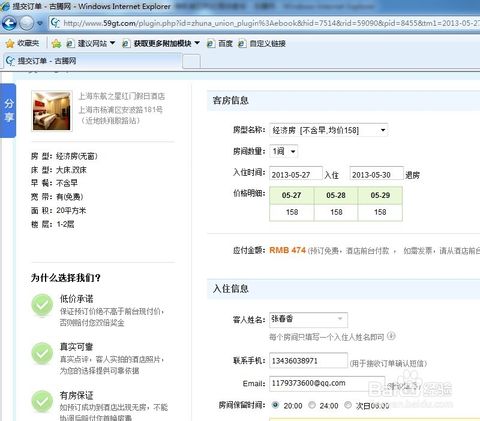Select the 次日06:00 room hold time radio
This screenshot has width=480, height=421.
tap(348, 405)
